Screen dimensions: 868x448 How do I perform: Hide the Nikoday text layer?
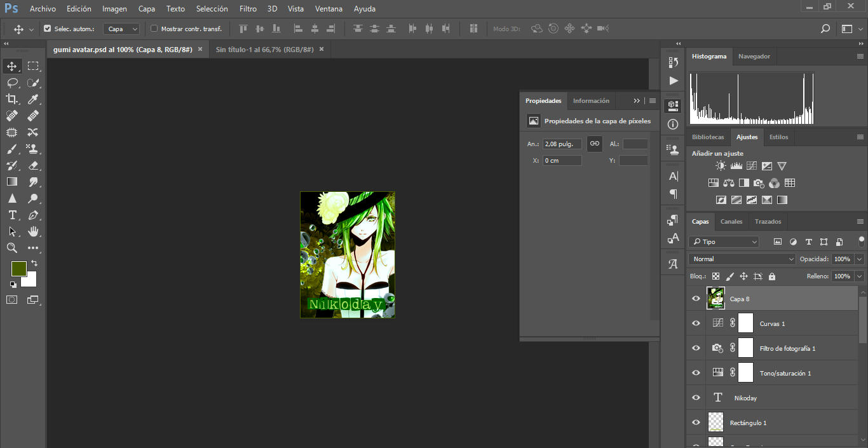click(x=696, y=398)
